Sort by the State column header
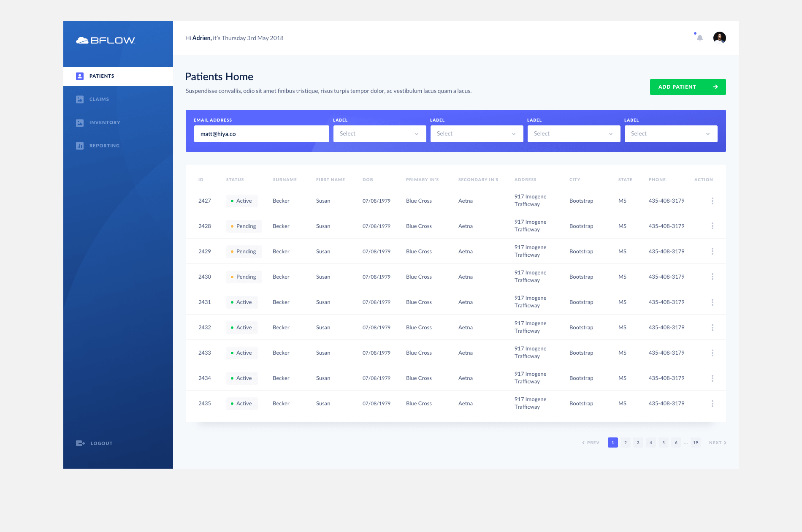802x532 pixels. 626,180
